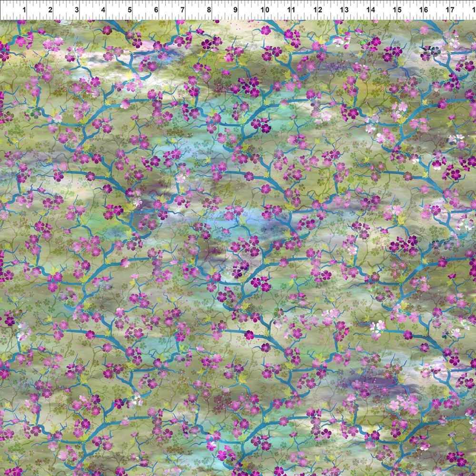Viewport: 476px width, 476px height.
Task: Click the ruler mark labeled 6
Action: [156, 10]
